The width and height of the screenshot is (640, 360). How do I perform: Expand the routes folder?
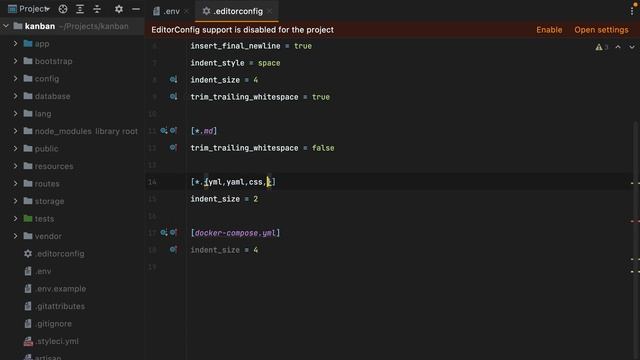[x=16, y=184]
